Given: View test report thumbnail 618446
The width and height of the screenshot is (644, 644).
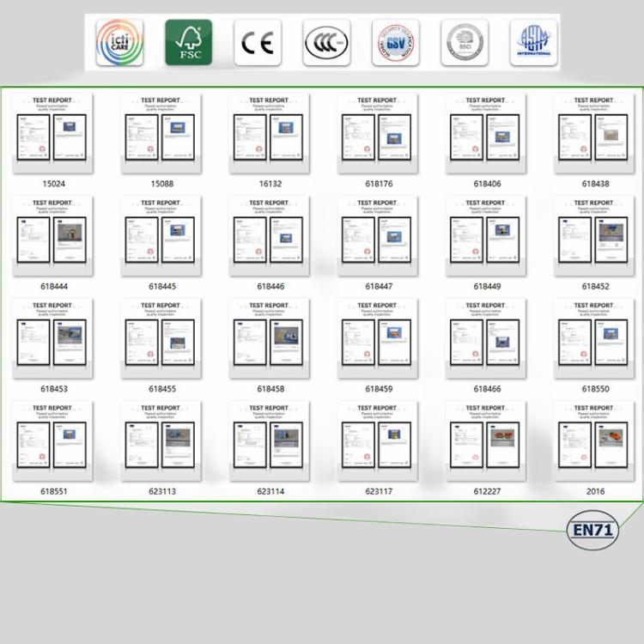Looking at the screenshot, I should coord(270,236).
